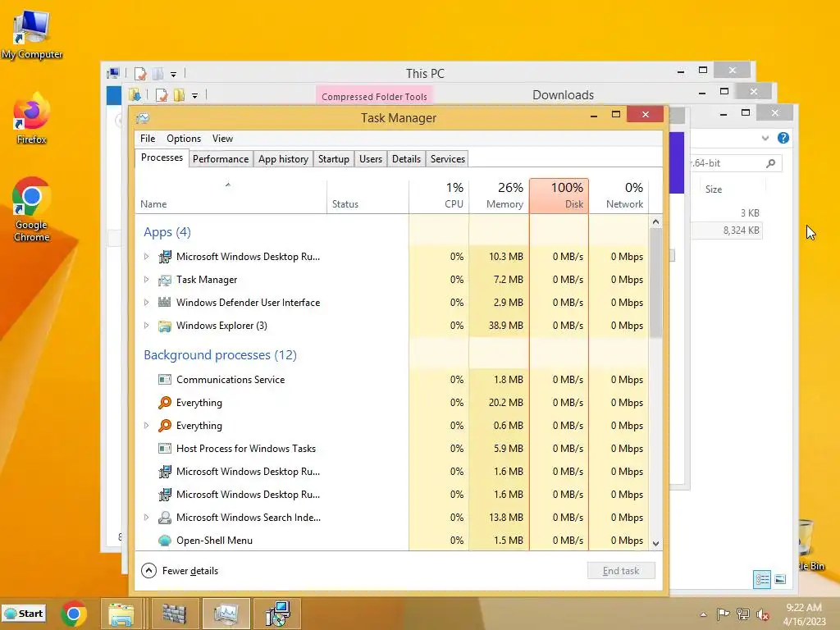Select Background processes (12) group header
This screenshot has height=630, width=840.
(x=220, y=354)
